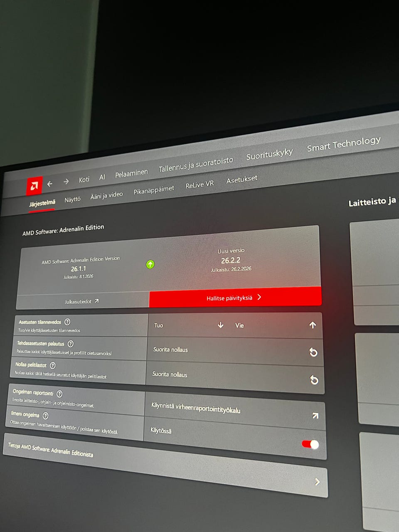Viewport: 399px width, 532px height.
Task: Click chevron on Hallitse päivityksiä button
Action: (x=259, y=297)
